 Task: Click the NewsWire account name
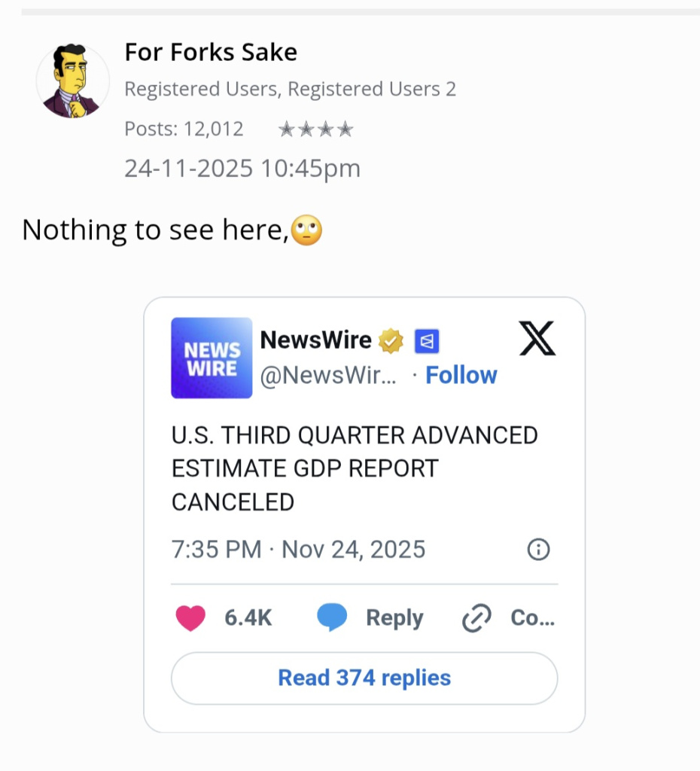(x=315, y=340)
